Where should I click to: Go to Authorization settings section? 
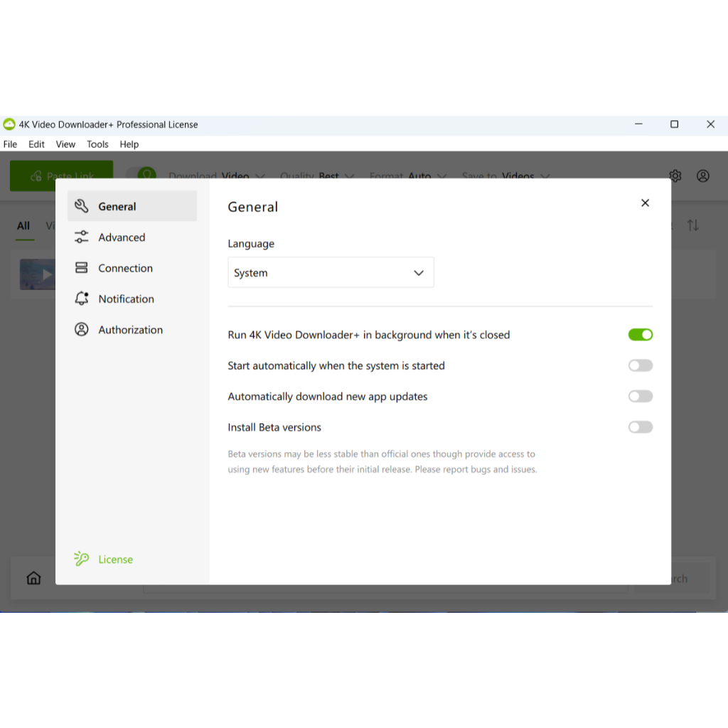click(x=132, y=330)
